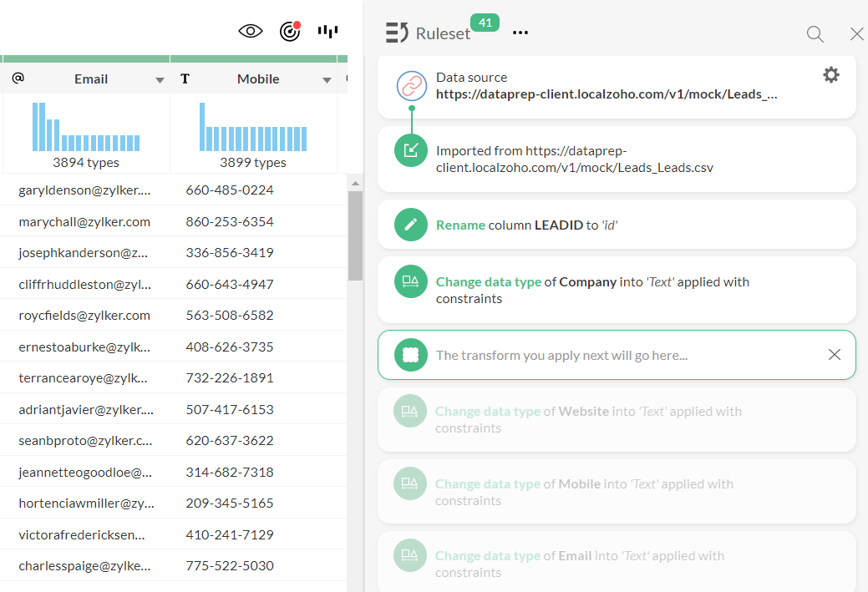Click the transform placeholder dashed square icon
This screenshot has width=868, height=592.
point(411,355)
